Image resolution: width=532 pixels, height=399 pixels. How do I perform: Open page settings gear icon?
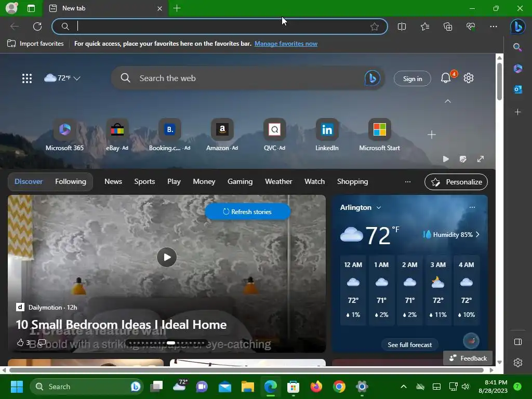(469, 78)
